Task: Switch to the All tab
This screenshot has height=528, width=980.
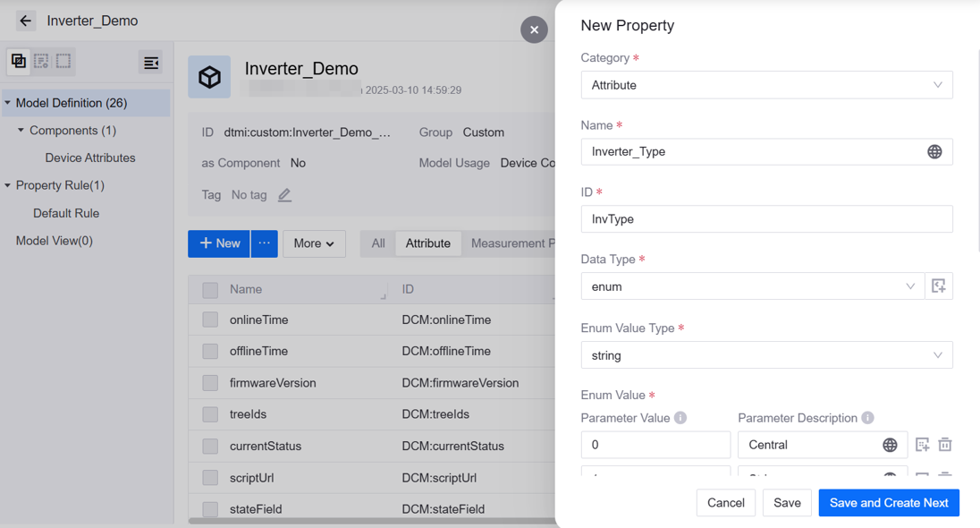Action: 378,243
